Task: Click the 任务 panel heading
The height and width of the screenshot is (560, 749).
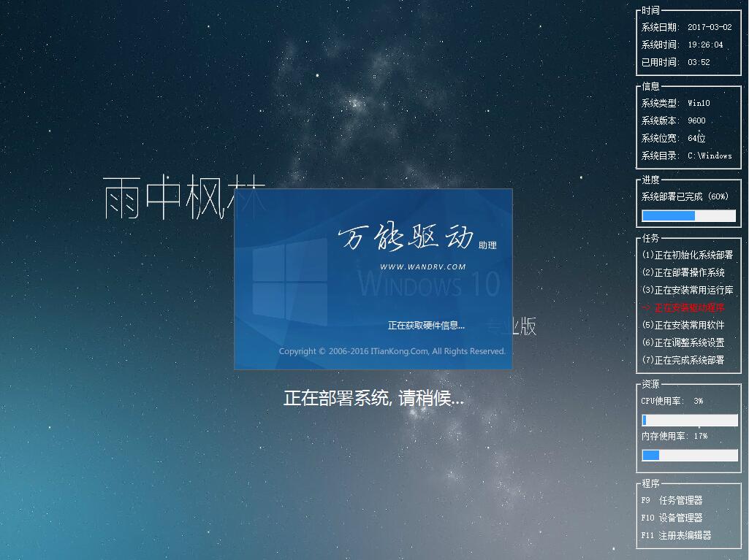Action: (x=650, y=238)
